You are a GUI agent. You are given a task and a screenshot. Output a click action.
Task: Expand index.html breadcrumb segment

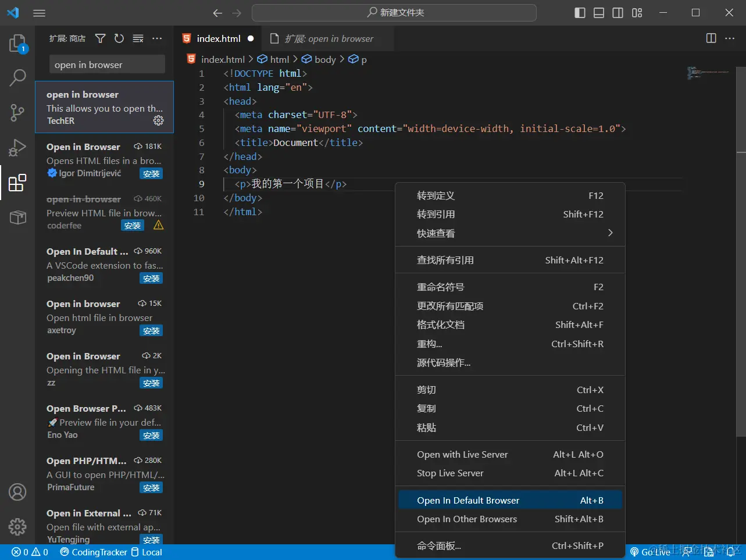(x=216, y=59)
